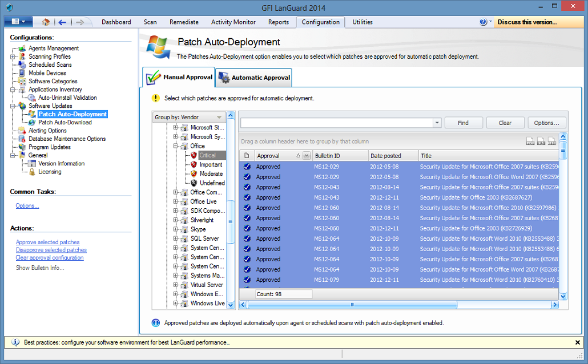
Task: Select the Undefined severity shield icon
Action: click(x=194, y=183)
